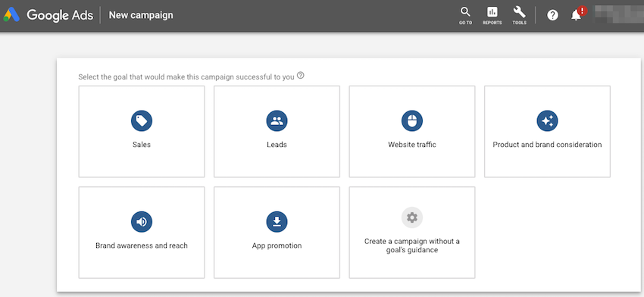Open the Help question mark icon

point(553,16)
